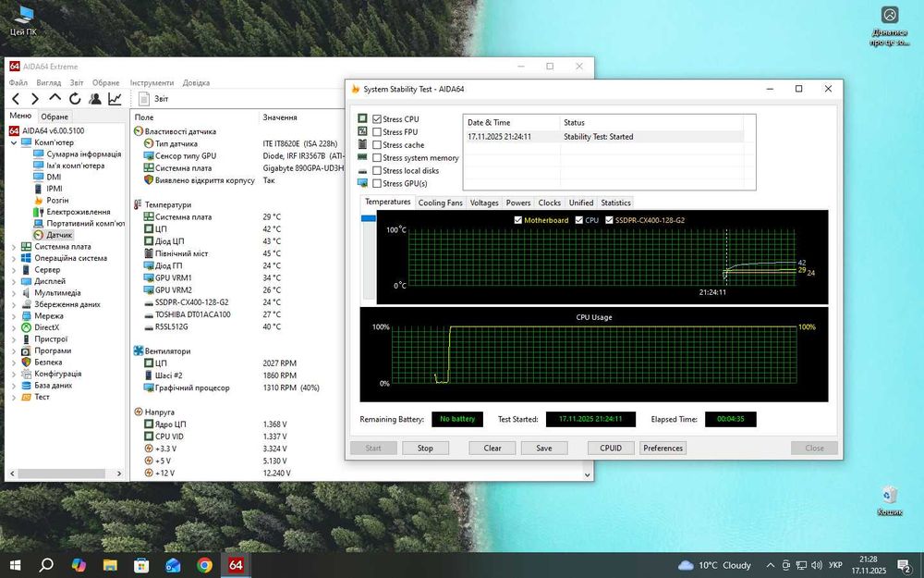
Task: Open the Outlook icon on the taskbar
Action: (173, 565)
